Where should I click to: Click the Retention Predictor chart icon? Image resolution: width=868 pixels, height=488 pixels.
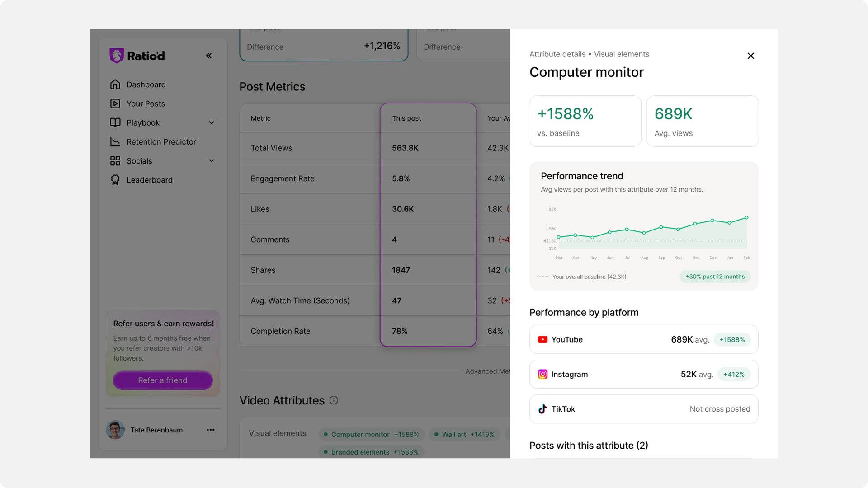115,142
